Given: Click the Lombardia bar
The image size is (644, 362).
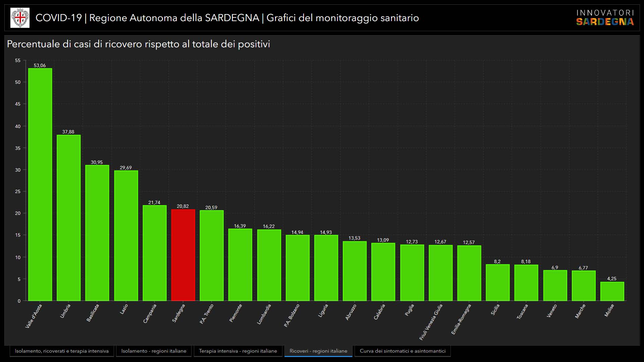Looking at the screenshot, I should (269, 265).
